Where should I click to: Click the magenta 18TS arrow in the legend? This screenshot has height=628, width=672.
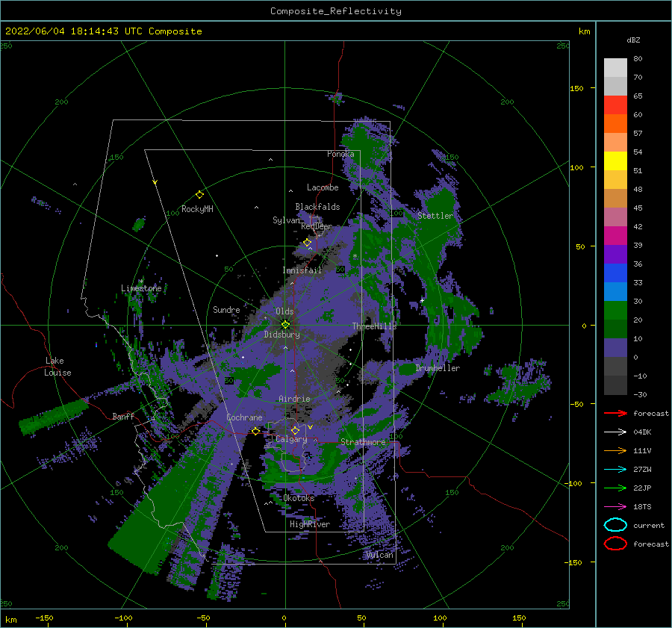(615, 507)
